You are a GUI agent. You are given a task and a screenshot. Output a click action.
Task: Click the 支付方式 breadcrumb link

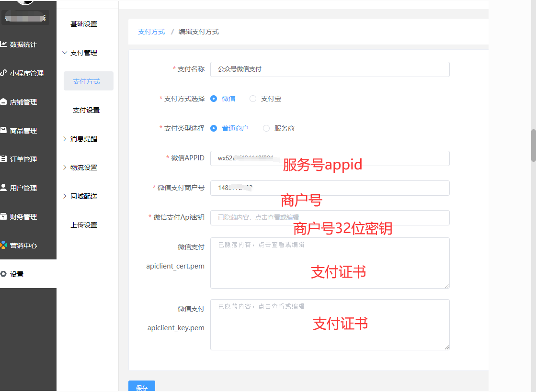click(x=151, y=32)
